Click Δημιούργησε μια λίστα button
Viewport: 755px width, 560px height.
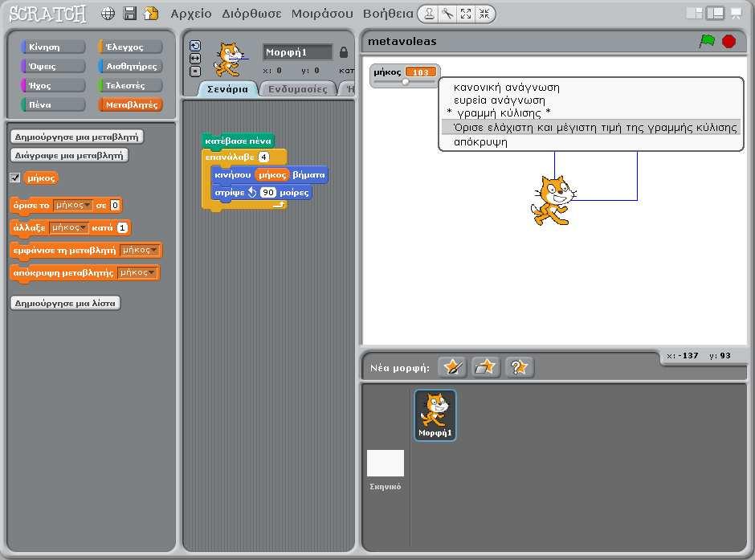coord(65,304)
